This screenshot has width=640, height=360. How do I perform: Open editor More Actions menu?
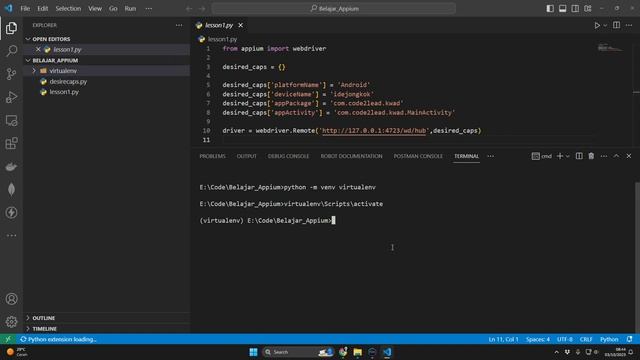click(x=629, y=25)
